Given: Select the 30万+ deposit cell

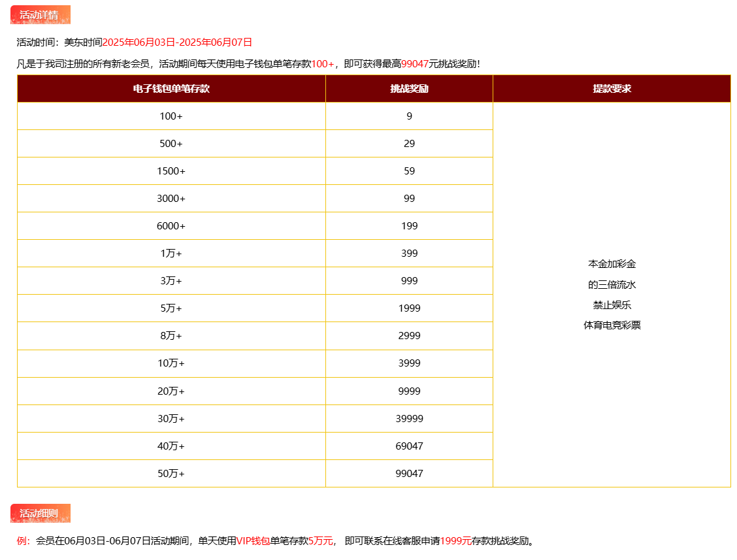Looking at the screenshot, I should [x=171, y=418].
